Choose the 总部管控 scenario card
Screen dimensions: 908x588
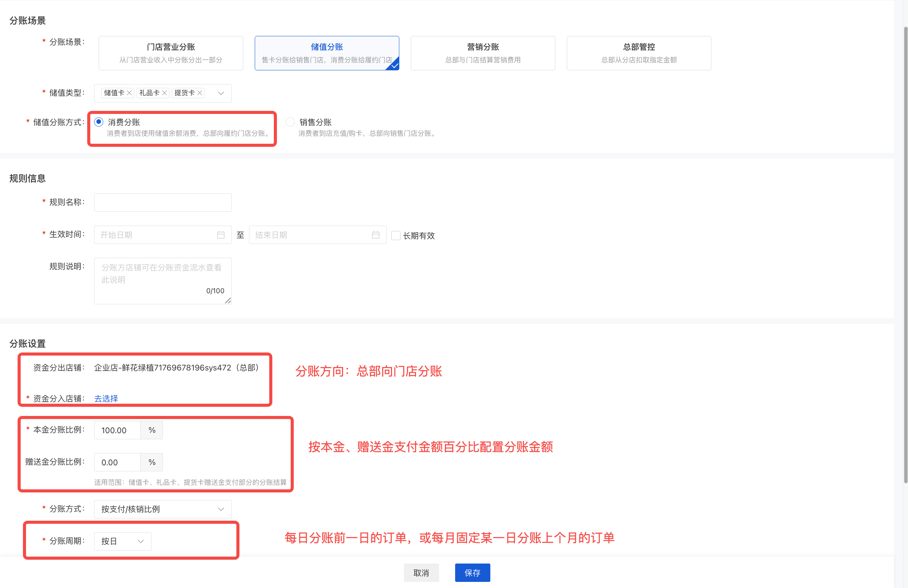(639, 53)
